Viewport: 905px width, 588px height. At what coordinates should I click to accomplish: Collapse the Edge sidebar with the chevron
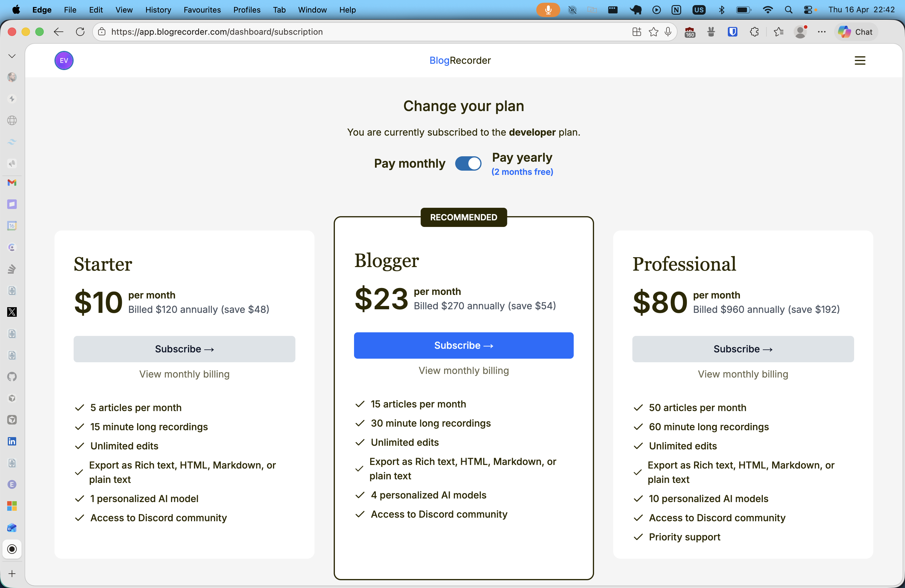click(x=11, y=56)
